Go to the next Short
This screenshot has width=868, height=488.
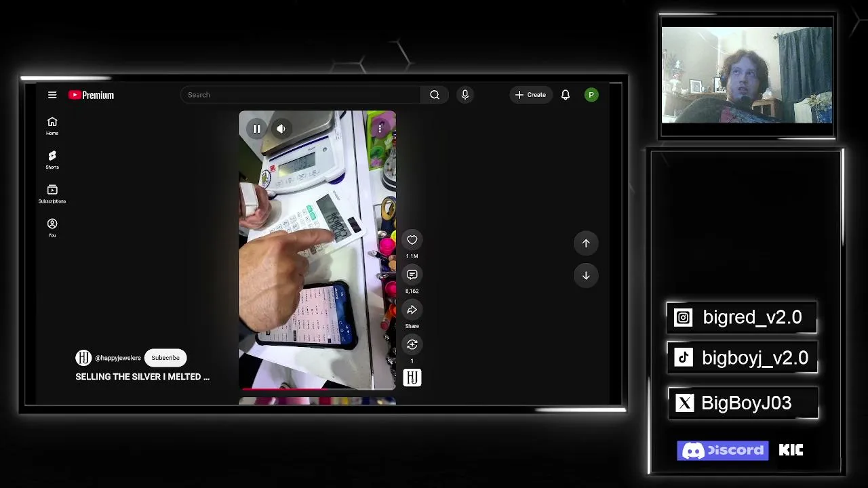586,276
